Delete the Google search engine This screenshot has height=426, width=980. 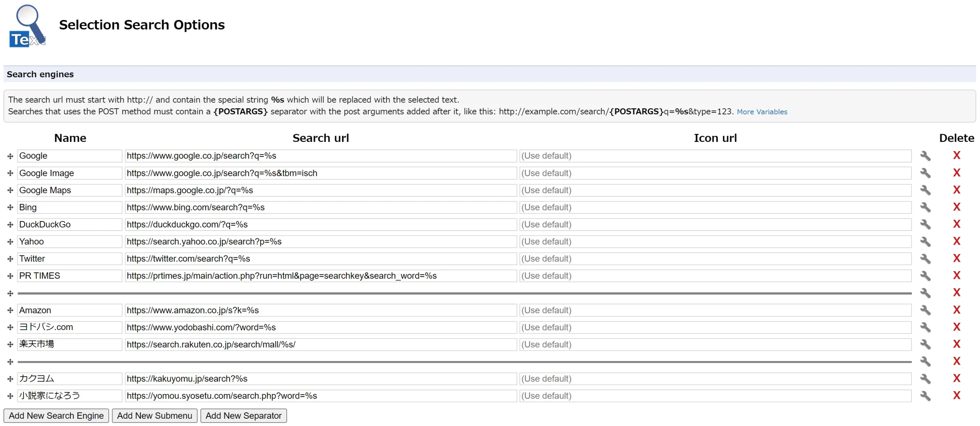pos(957,155)
